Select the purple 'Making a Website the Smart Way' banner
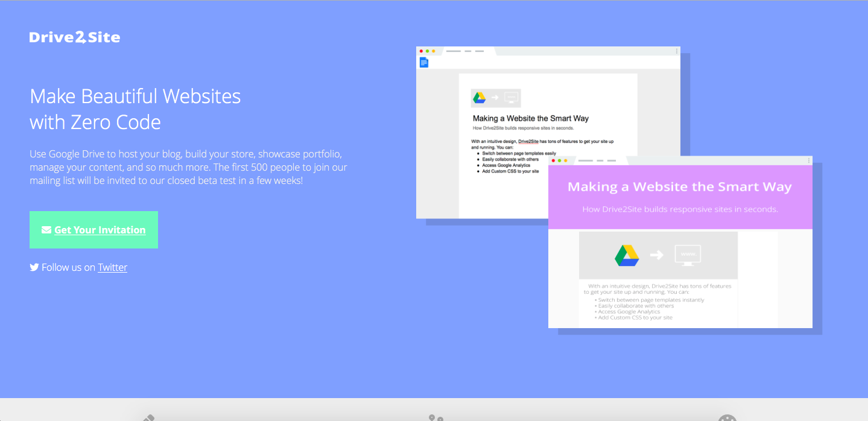 click(680, 197)
